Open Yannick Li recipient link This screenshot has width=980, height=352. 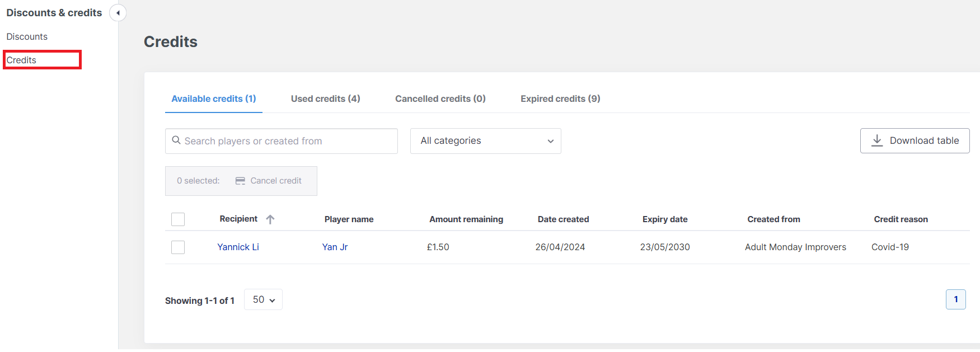(238, 247)
